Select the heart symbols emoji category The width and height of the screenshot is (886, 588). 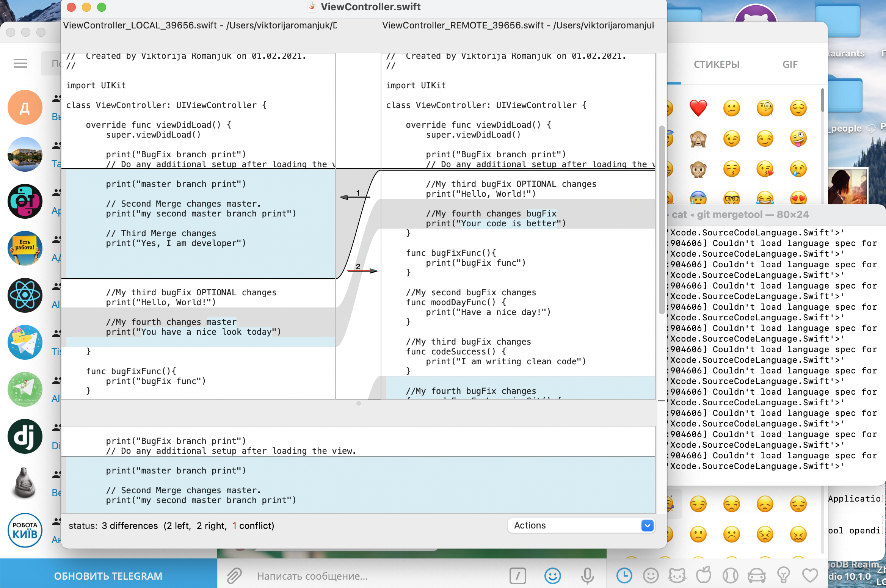coord(810,576)
